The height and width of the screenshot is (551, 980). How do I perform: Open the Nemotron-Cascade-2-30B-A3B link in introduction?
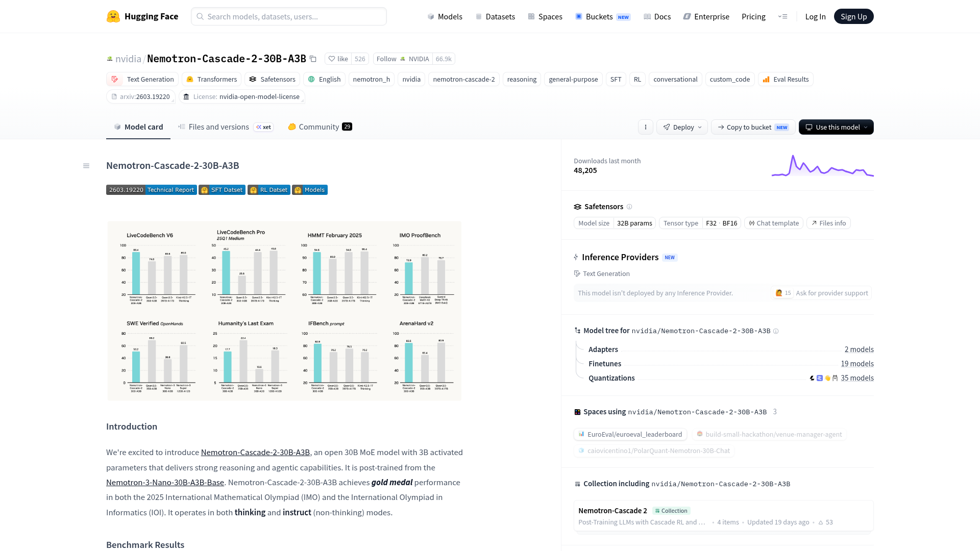click(x=255, y=452)
